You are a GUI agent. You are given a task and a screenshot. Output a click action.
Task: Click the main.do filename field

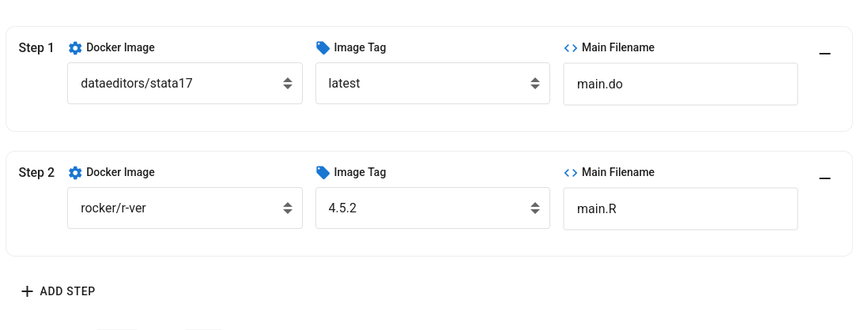click(x=680, y=84)
